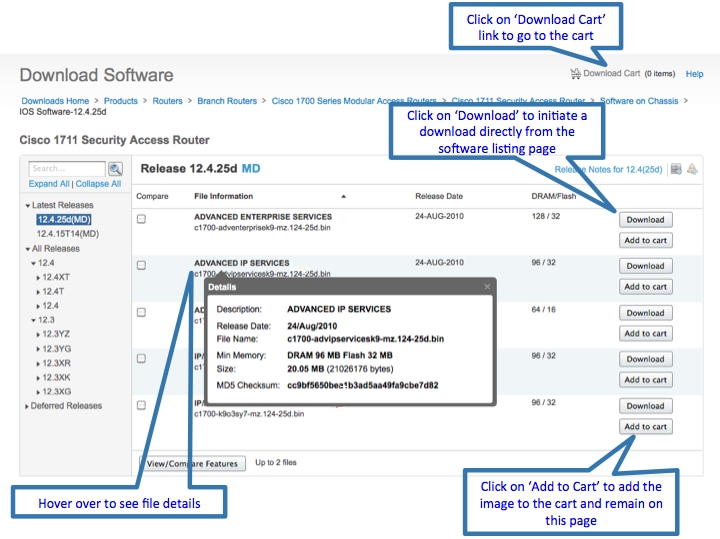Open the Routers breadcrumb link
This screenshot has height=539, width=720.
click(x=167, y=101)
